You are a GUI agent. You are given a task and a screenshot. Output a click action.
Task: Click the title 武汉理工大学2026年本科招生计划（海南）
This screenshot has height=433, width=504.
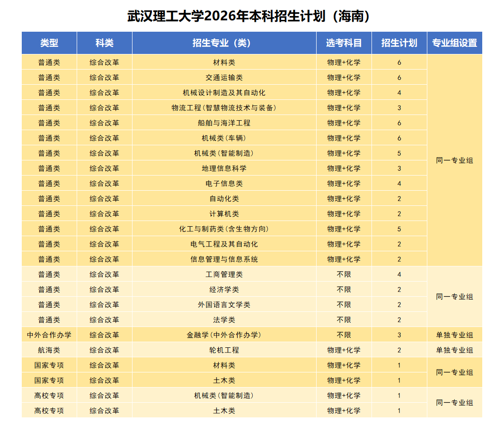[248, 16]
